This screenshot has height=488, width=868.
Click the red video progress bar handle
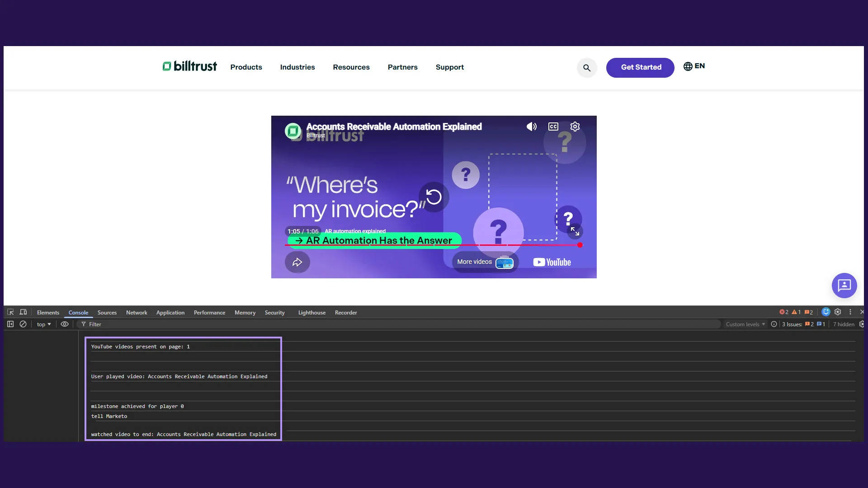click(580, 245)
